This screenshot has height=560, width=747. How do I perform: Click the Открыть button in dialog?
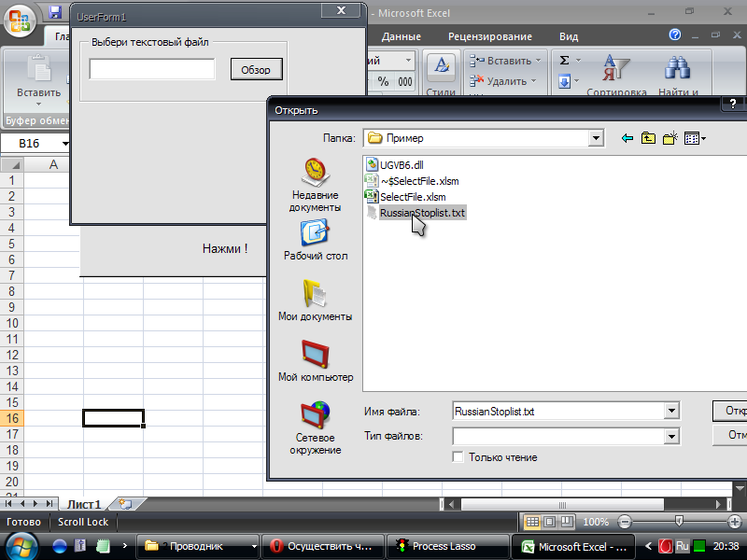[730, 411]
